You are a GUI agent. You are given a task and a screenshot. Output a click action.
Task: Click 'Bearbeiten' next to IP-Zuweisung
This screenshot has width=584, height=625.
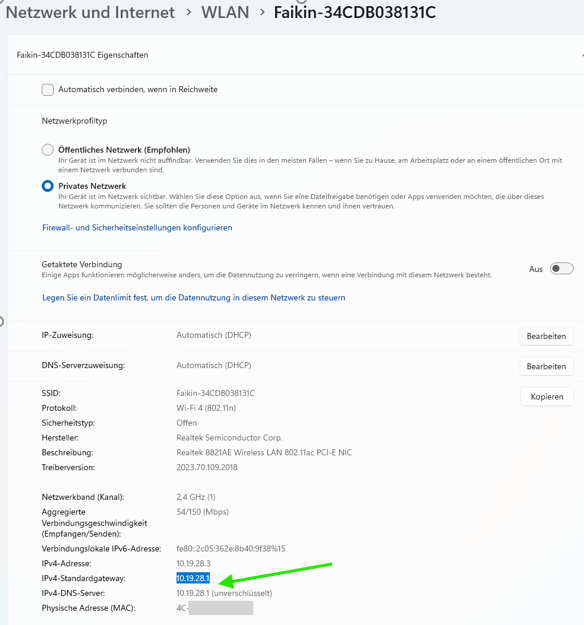(x=546, y=336)
